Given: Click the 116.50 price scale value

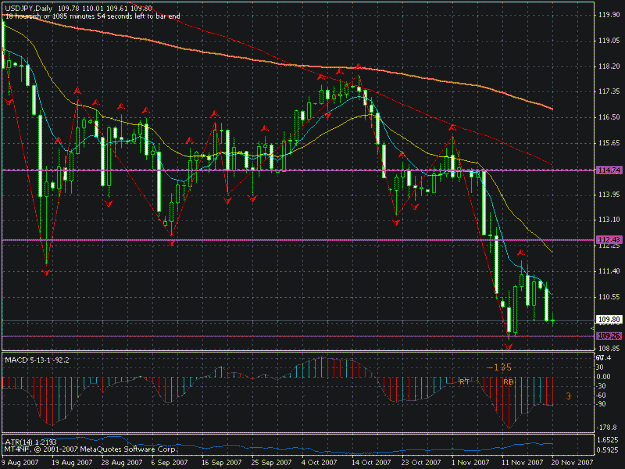Looking at the screenshot, I should pos(609,117).
